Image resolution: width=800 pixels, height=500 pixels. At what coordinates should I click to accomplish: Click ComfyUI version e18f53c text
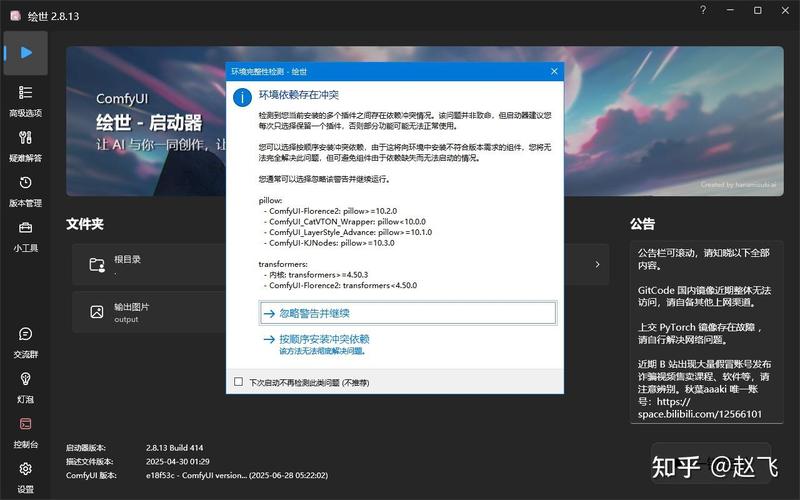[x=237, y=475]
